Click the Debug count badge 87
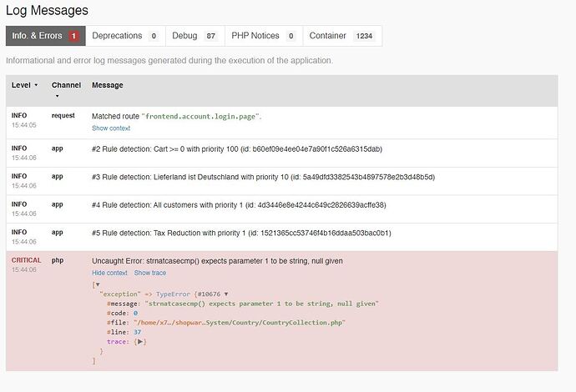This screenshot has width=576, height=392. pos(211,36)
